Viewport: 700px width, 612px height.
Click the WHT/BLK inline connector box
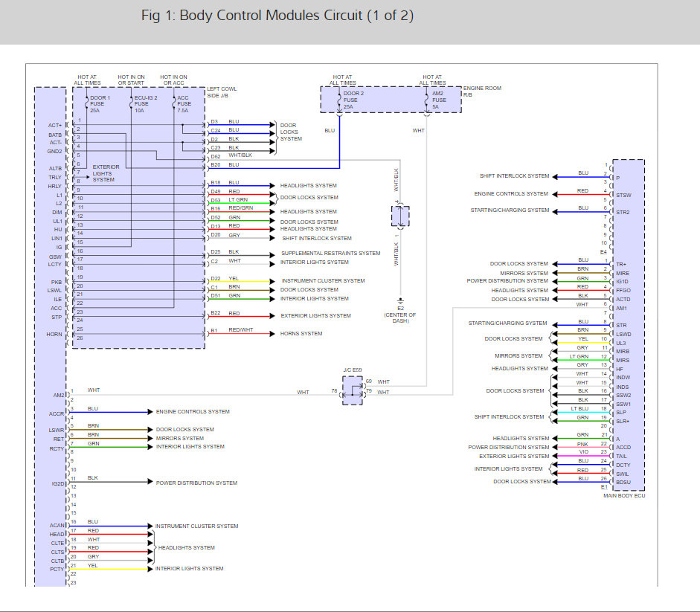point(400,216)
